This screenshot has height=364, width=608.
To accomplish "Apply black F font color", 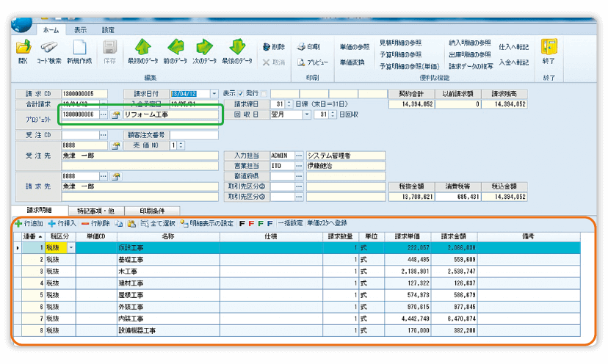I will (242, 224).
